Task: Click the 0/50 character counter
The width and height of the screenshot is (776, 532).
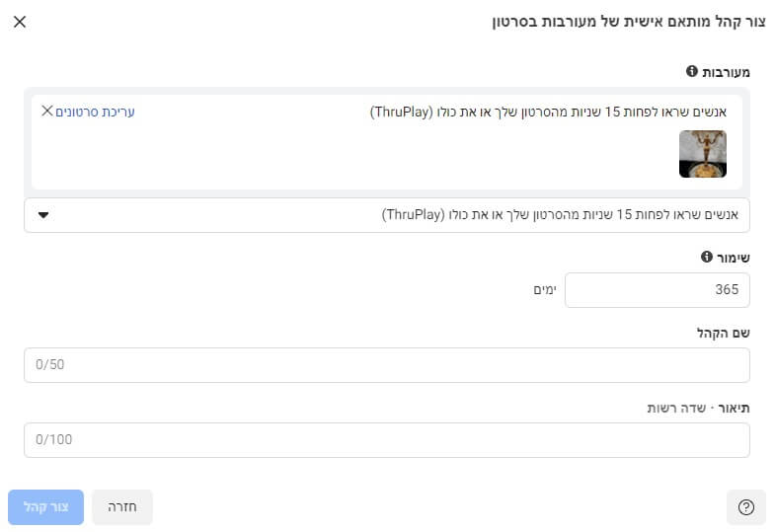Action: (x=49, y=365)
